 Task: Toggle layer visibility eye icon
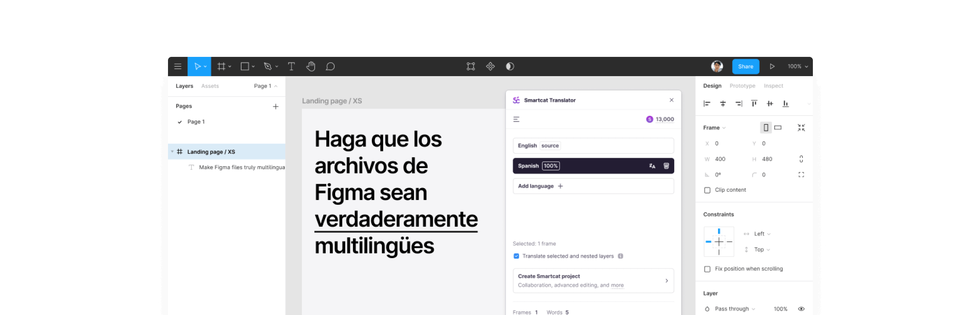tap(801, 309)
